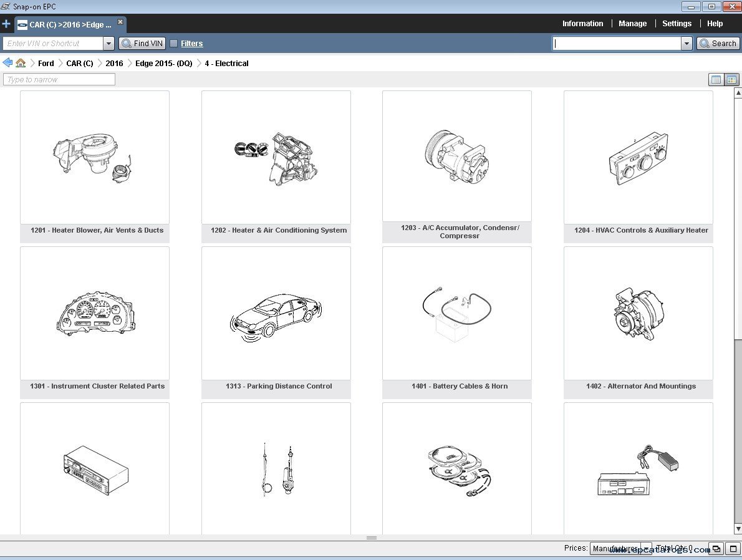The height and width of the screenshot is (560, 742).
Task: Expand the search box dropdown arrow
Action: click(687, 44)
